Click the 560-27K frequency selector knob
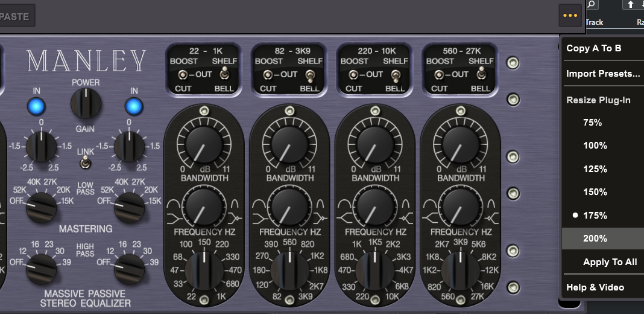Viewport: 644px width, 314px height. (x=461, y=271)
